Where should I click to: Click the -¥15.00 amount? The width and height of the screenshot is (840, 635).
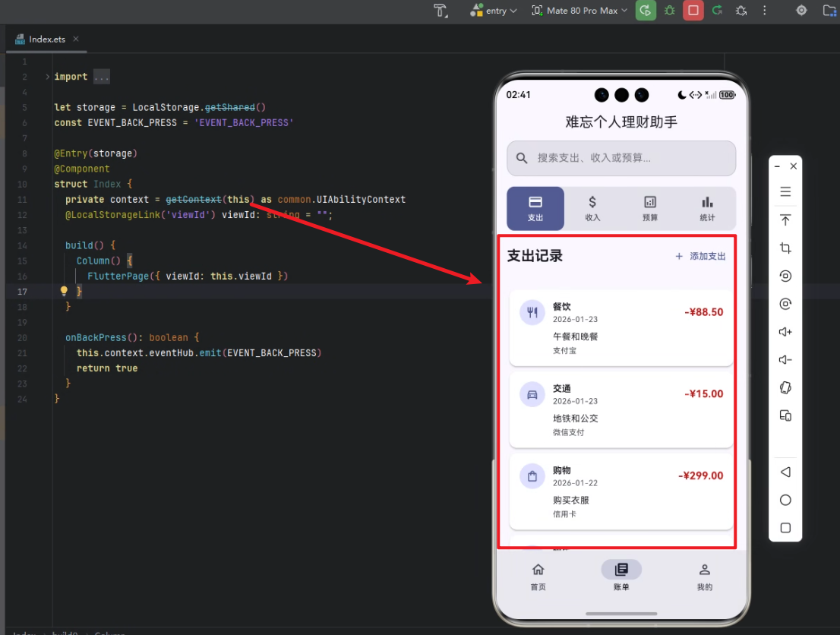[703, 394]
